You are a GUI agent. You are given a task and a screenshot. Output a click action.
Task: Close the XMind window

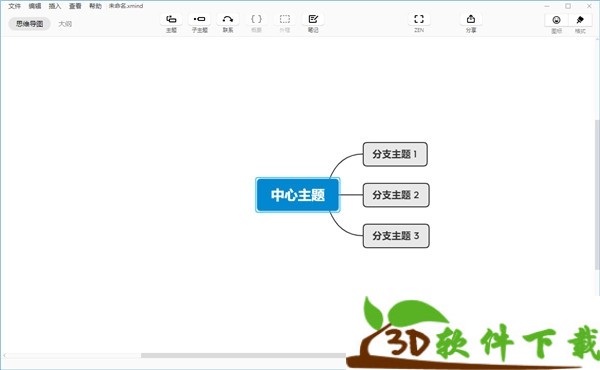pyautogui.click(x=589, y=6)
